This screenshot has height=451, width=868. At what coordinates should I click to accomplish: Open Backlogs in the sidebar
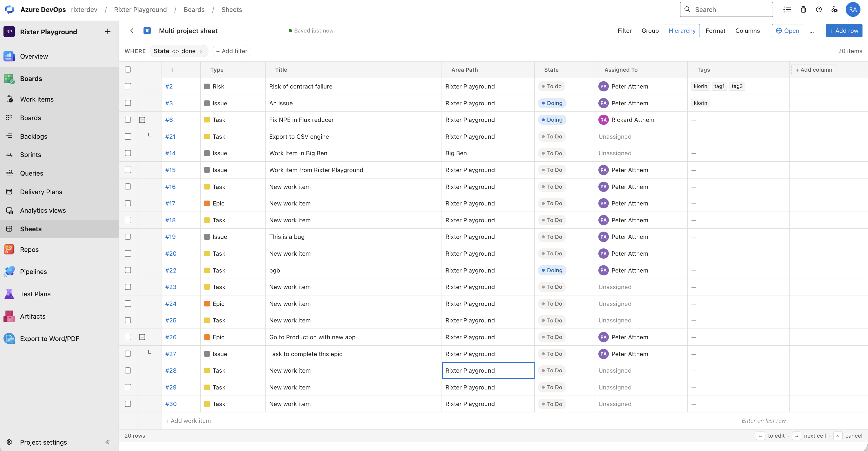coord(59,136)
